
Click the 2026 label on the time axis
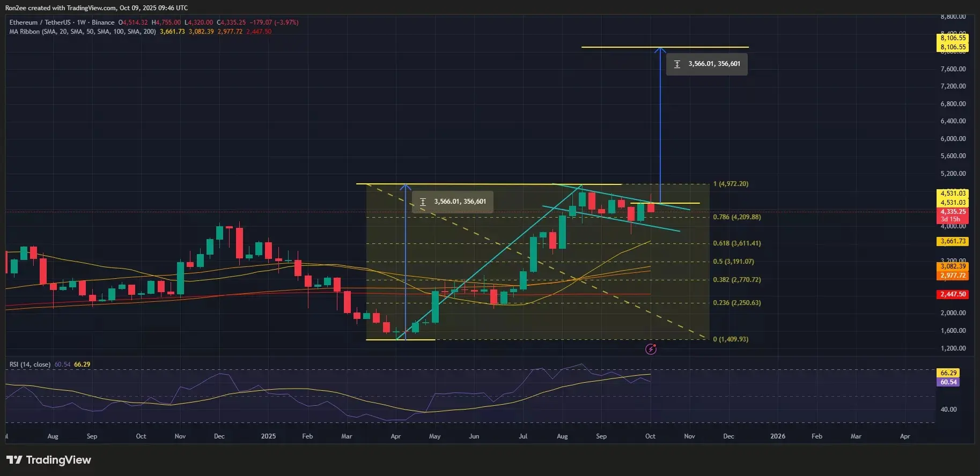pos(778,436)
